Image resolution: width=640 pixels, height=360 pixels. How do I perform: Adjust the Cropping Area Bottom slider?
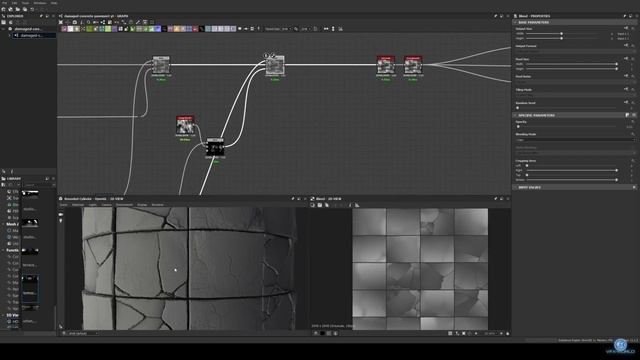pos(616,180)
